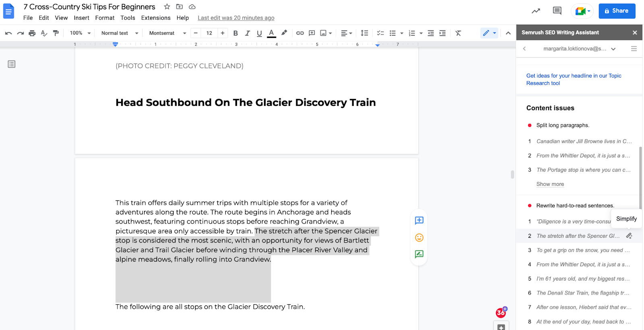644x330 pixels.
Task: Open the comment history icon
Action: coord(557,11)
